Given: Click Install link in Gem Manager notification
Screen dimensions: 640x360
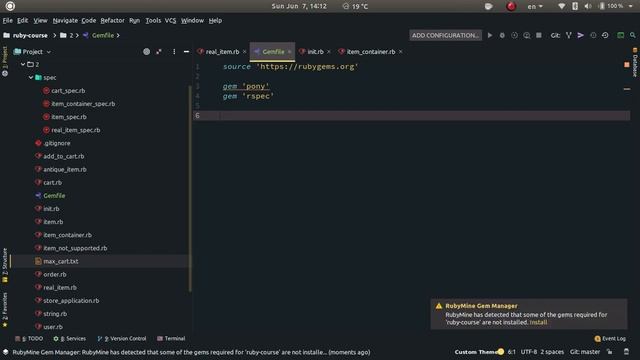Looking at the screenshot, I should coord(538,322).
